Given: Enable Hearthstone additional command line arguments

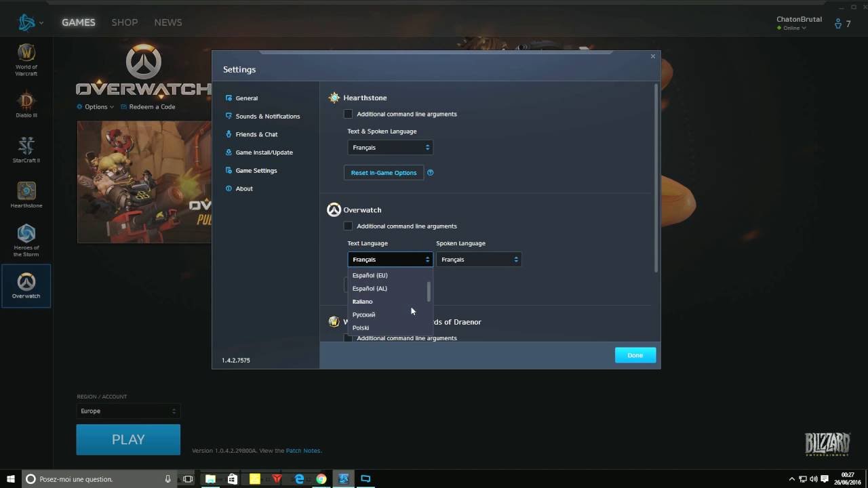Looking at the screenshot, I should 349,114.
